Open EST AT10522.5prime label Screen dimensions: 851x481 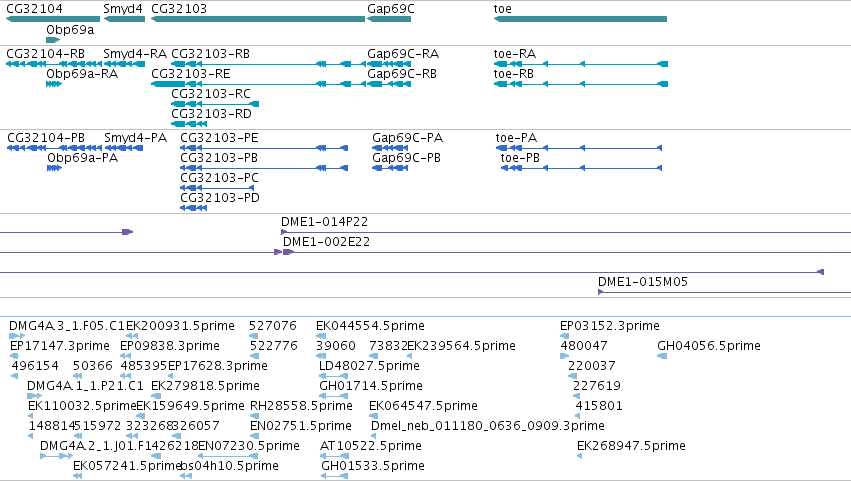pyautogui.click(x=371, y=446)
